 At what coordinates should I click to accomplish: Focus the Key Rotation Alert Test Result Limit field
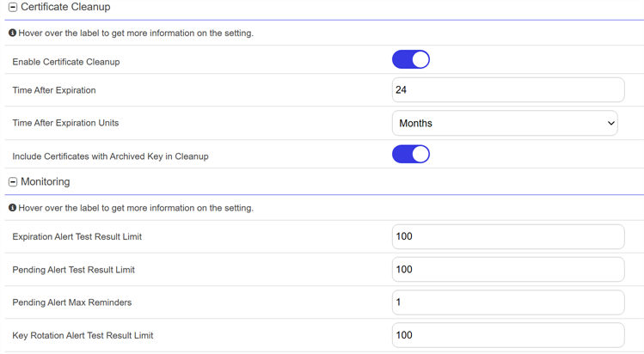(507, 335)
